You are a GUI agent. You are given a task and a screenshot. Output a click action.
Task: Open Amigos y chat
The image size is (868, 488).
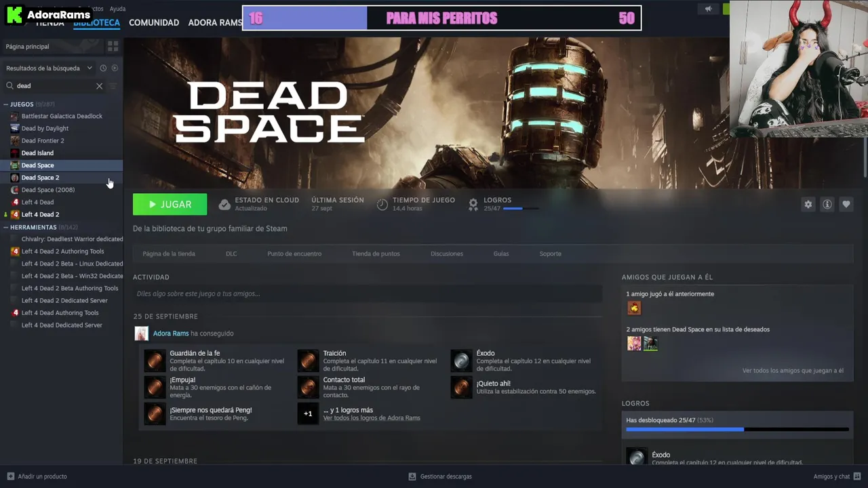837,476
